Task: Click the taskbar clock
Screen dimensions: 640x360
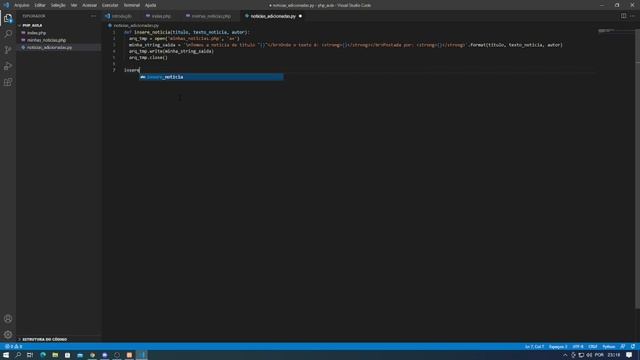Action: (x=613, y=355)
